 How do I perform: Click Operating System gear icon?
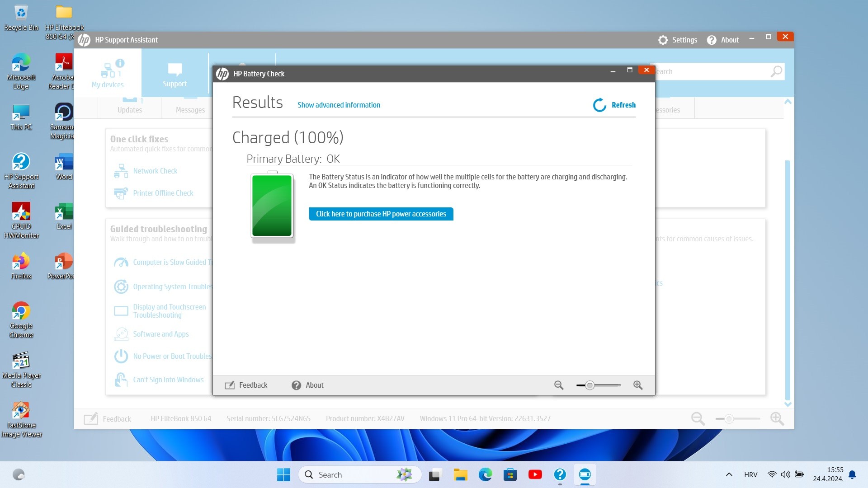tap(121, 286)
